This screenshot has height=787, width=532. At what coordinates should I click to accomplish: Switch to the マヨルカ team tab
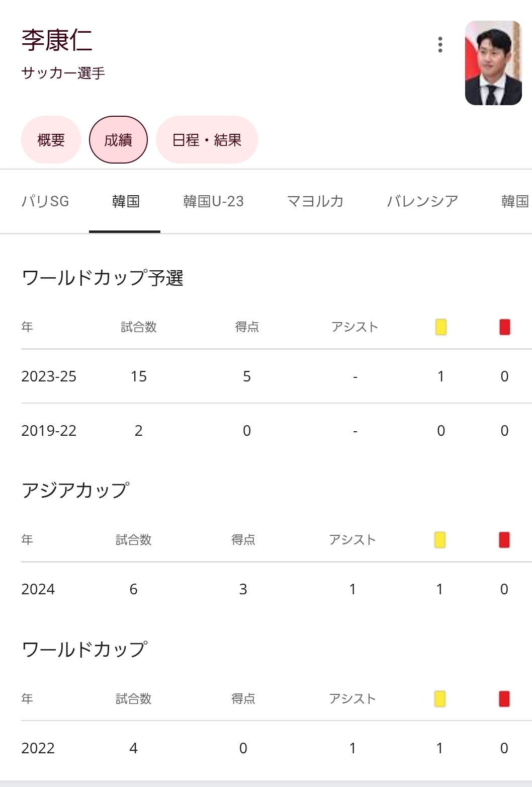(x=315, y=201)
